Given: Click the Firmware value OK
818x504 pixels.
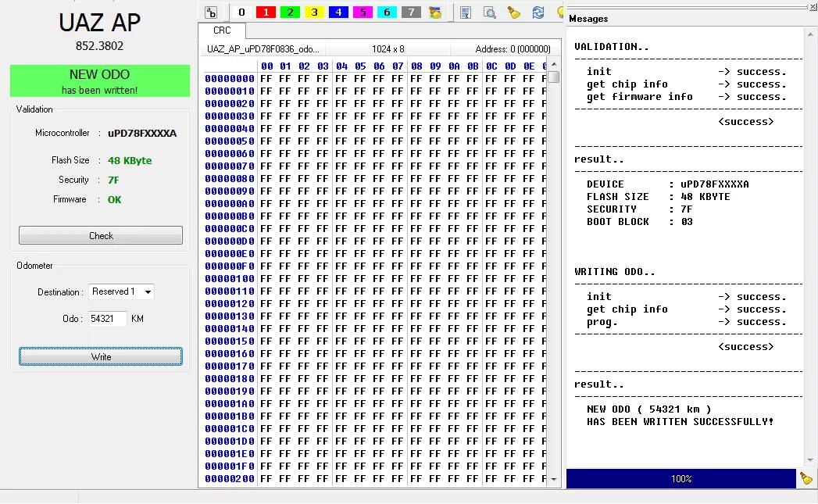Looking at the screenshot, I should pyautogui.click(x=114, y=200).
